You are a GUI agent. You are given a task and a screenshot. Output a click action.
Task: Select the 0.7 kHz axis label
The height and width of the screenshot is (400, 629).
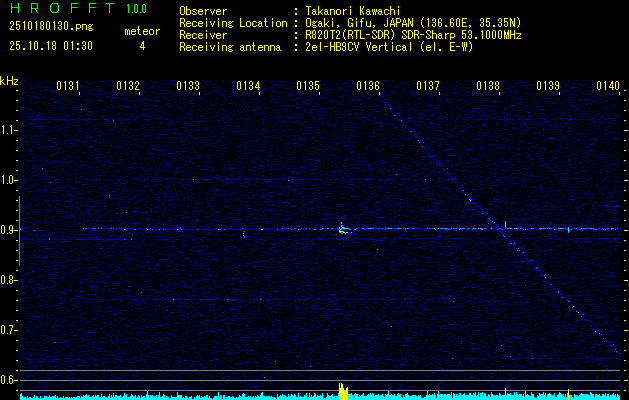click(7, 330)
